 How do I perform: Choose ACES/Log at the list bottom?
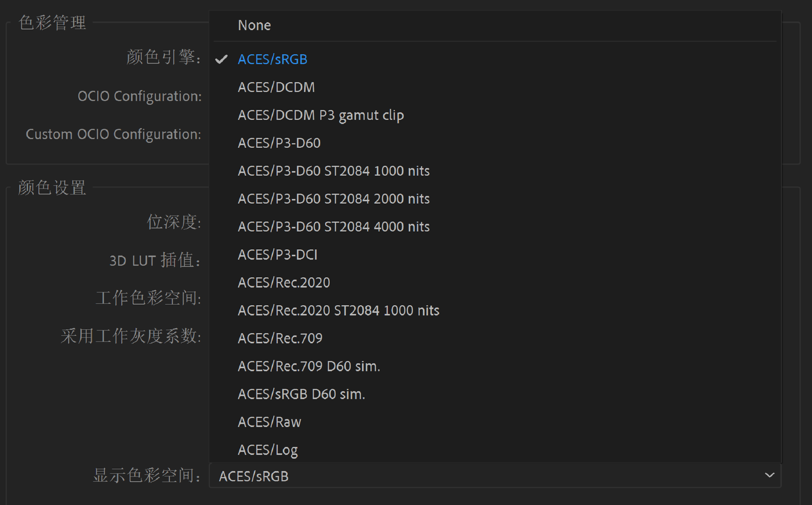pos(267,450)
